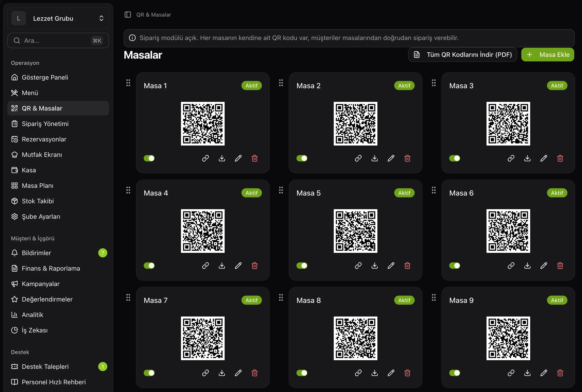Image resolution: width=582 pixels, height=392 pixels.
Task: Copy link icon for Masa 1
Action: (206, 158)
